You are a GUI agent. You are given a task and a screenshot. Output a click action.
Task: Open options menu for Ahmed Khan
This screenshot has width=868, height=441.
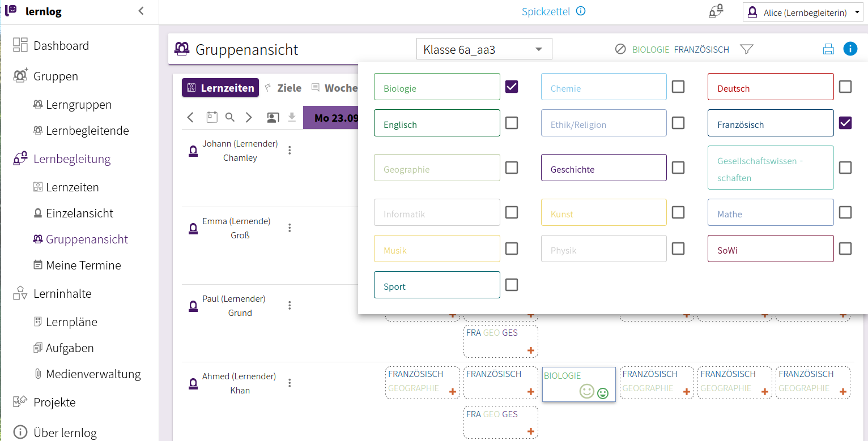tap(290, 383)
